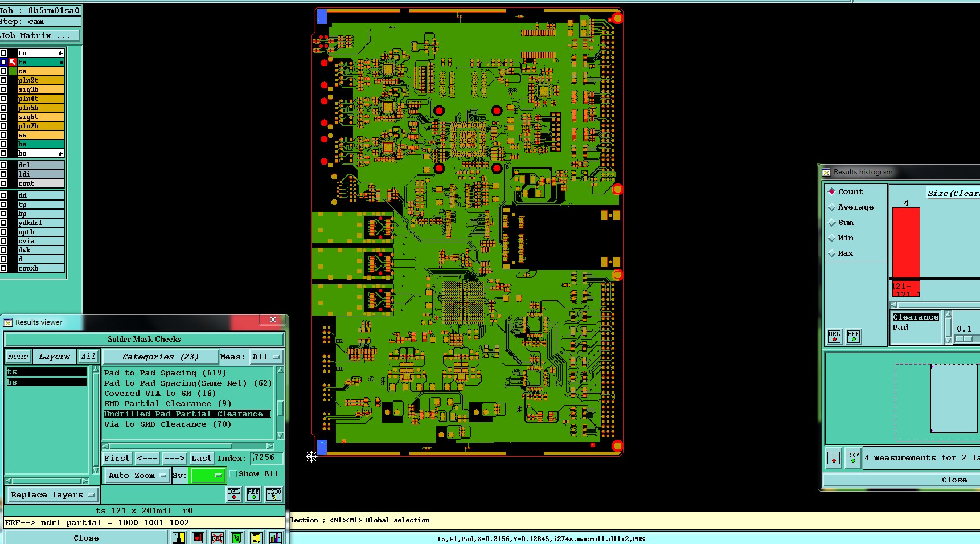
Task: Select the Via to SMD Clearance category
Action: pyautogui.click(x=167, y=424)
